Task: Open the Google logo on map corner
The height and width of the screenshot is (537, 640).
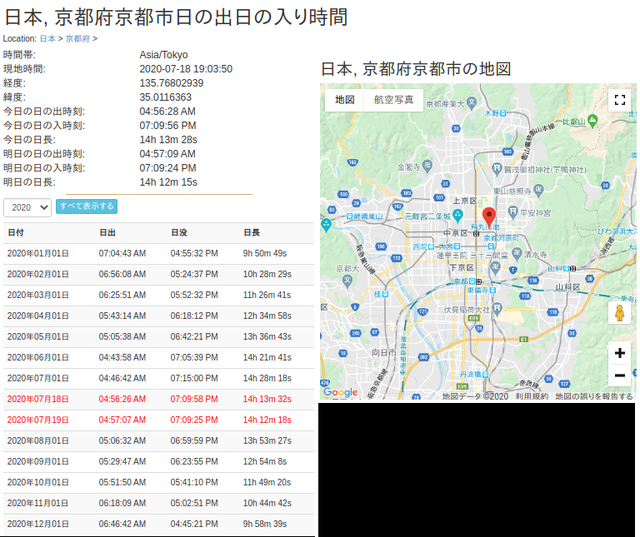Action: click(x=340, y=393)
